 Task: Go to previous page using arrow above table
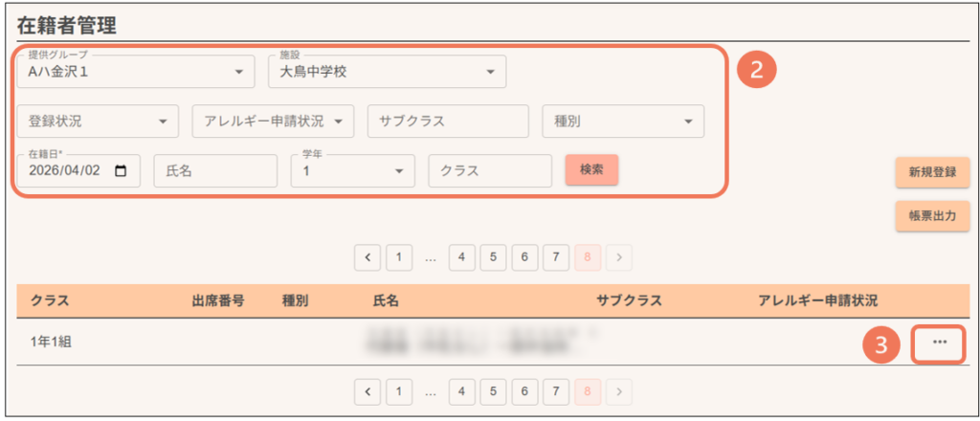tap(367, 256)
